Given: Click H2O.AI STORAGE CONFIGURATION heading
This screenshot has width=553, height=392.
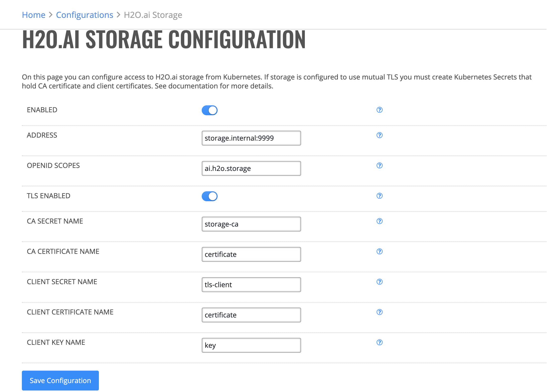Looking at the screenshot, I should click(x=164, y=39).
